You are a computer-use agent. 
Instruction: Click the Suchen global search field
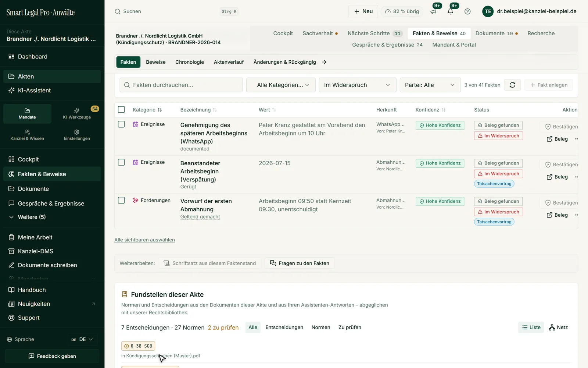pyautogui.click(x=176, y=11)
